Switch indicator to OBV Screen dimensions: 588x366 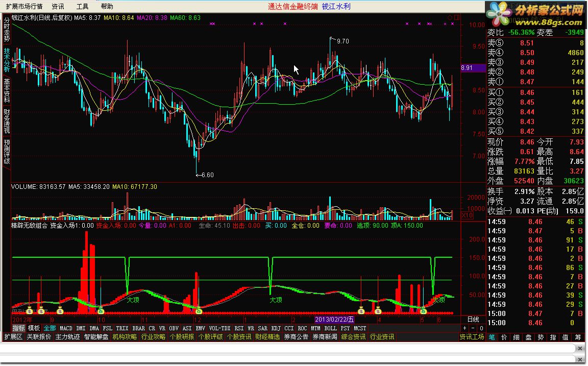(174, 328)
